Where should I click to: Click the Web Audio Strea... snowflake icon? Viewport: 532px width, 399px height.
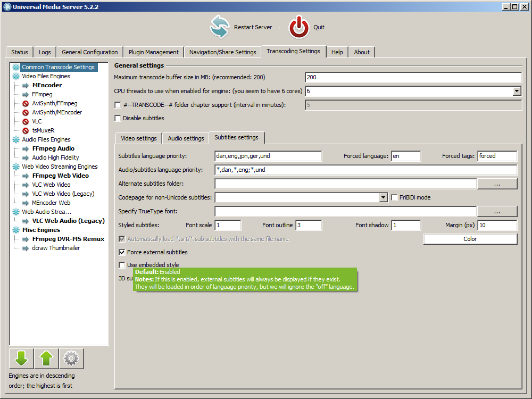tap(16, 212)
